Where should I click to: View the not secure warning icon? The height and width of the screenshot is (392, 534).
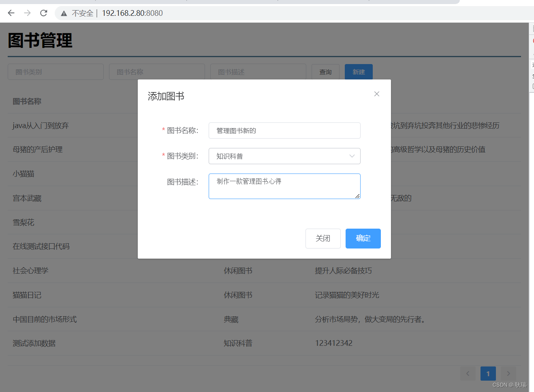coord(64,13)
